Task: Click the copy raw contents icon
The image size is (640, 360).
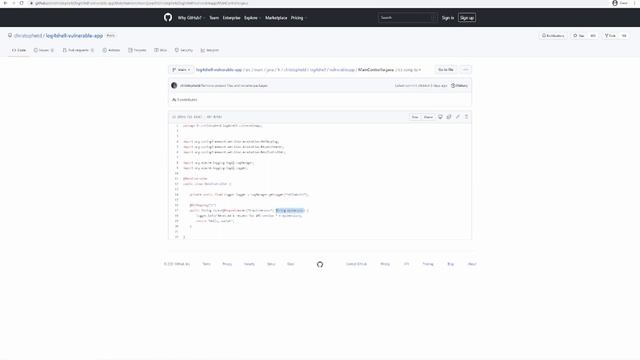Action: 449,117
